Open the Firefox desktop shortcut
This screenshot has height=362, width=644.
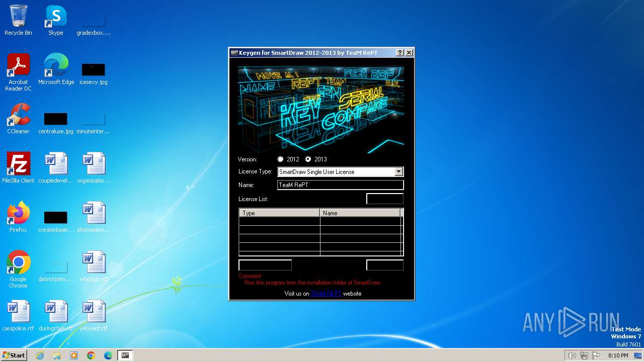(18, 217)
